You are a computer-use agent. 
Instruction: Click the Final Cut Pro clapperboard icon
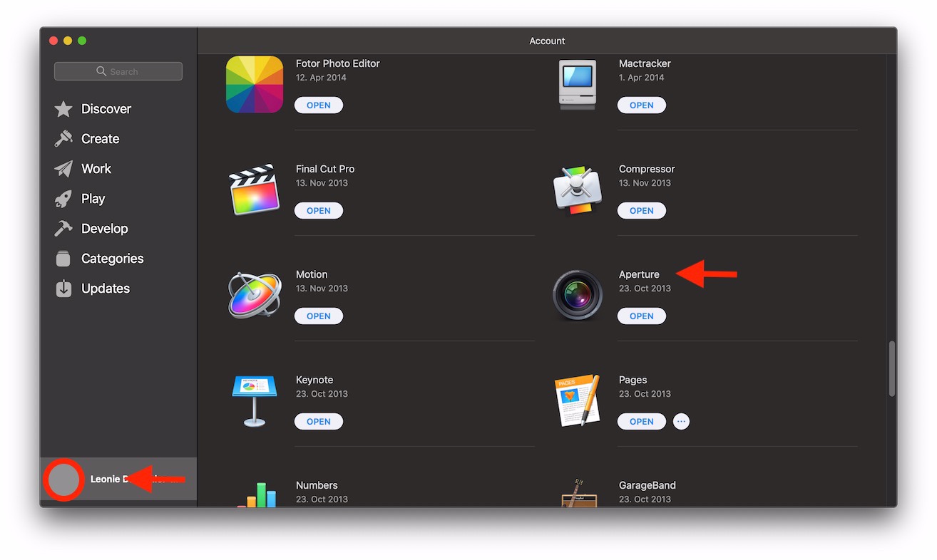tap(255, 190)
